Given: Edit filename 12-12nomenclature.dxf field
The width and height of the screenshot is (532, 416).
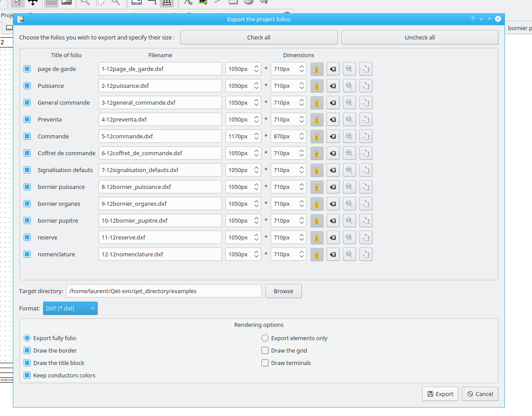Looking at the screenshot, I should pyautogui.click(x=160, y=254).
